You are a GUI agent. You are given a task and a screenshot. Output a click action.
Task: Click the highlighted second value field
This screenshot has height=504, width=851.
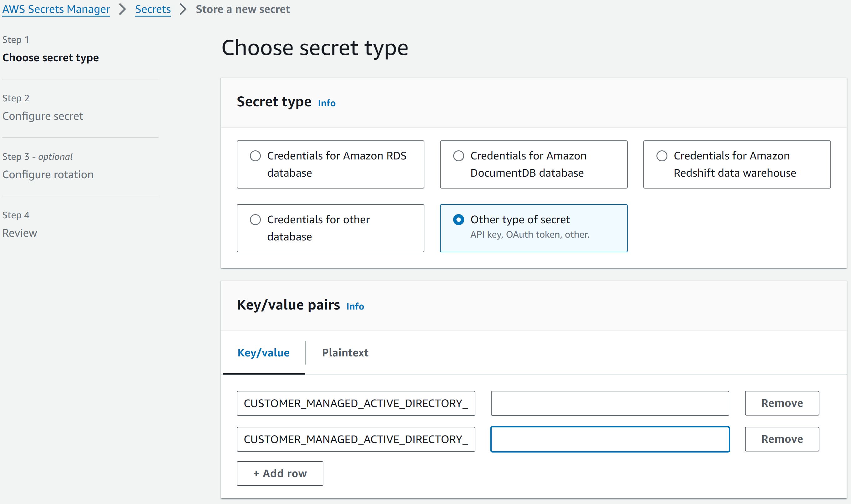[x=610, y=439]
